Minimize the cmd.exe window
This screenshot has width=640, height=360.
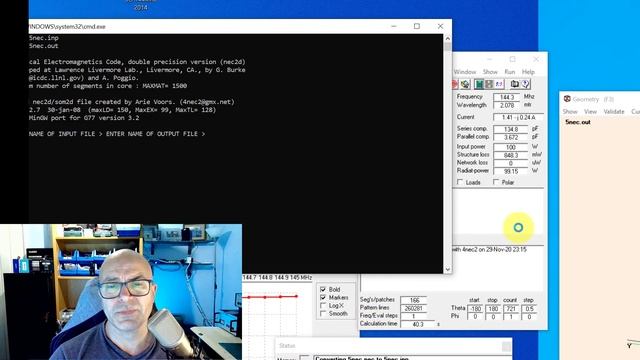[393, 26]
